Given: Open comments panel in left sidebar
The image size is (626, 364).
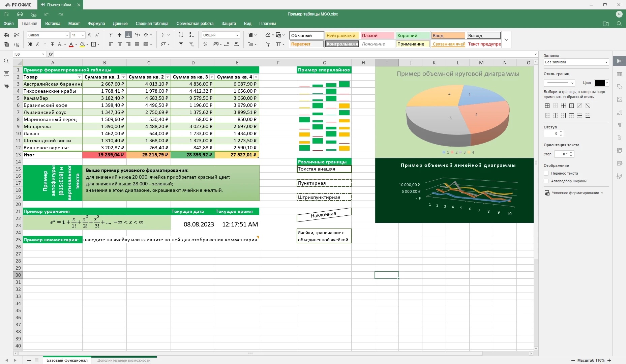Looking at the screenshot, I should click(6, 73).
